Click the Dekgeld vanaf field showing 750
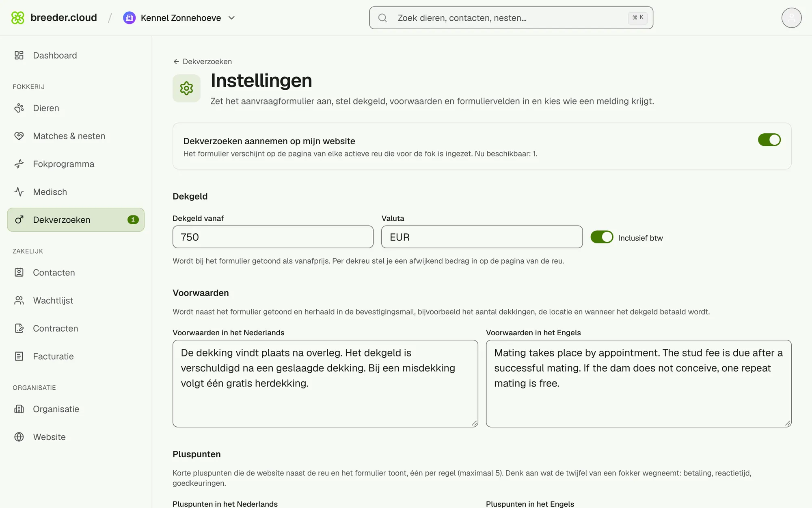 (x=273, y=237)
